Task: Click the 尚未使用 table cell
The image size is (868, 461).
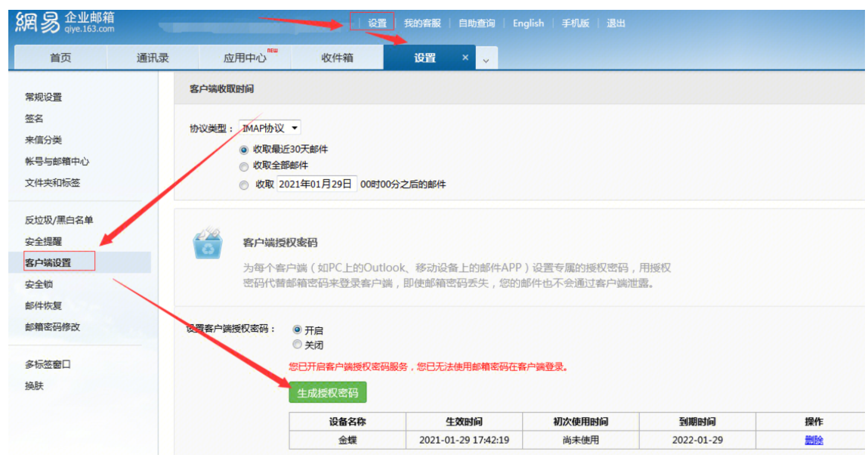Action: click(x=581, y=440)
